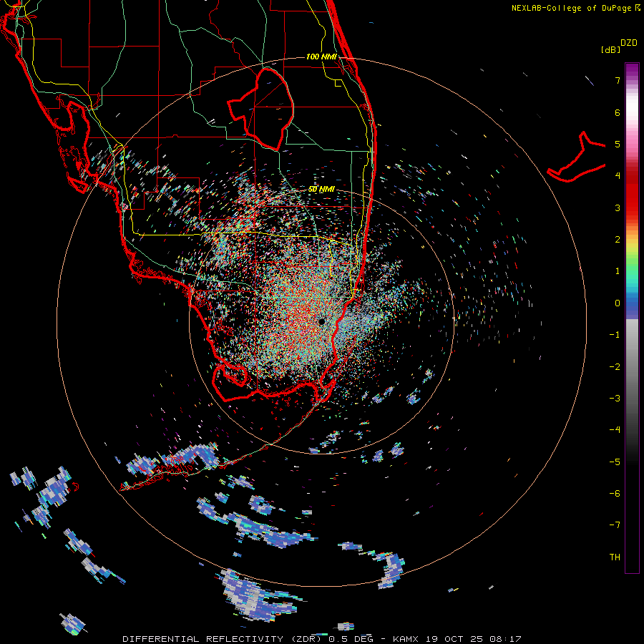644x644 pixels.
Task: Click the 0 dB label on colorbar
Action: (618, 303)
